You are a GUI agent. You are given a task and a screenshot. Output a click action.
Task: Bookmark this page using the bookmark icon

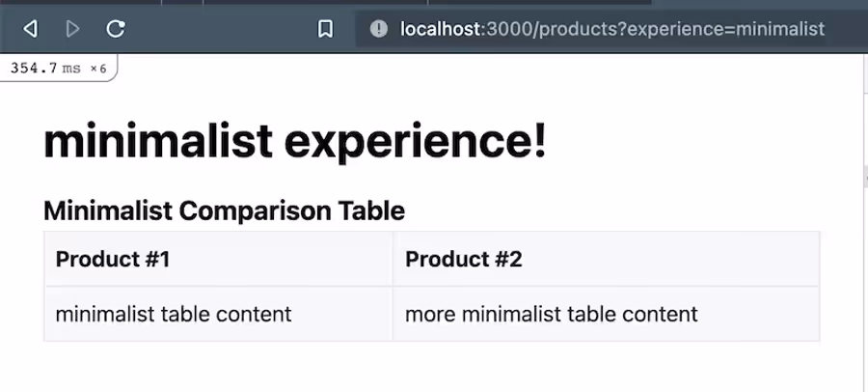[326, 29]
